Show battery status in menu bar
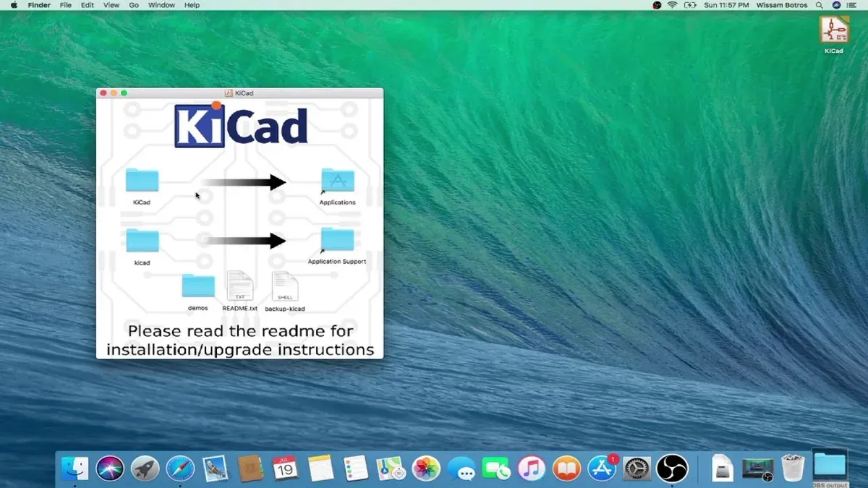 [691, 5]
